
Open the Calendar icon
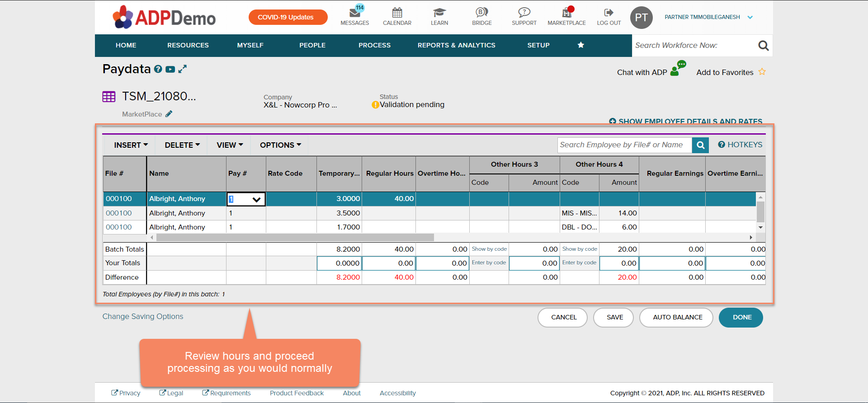(x=397, y=13)
